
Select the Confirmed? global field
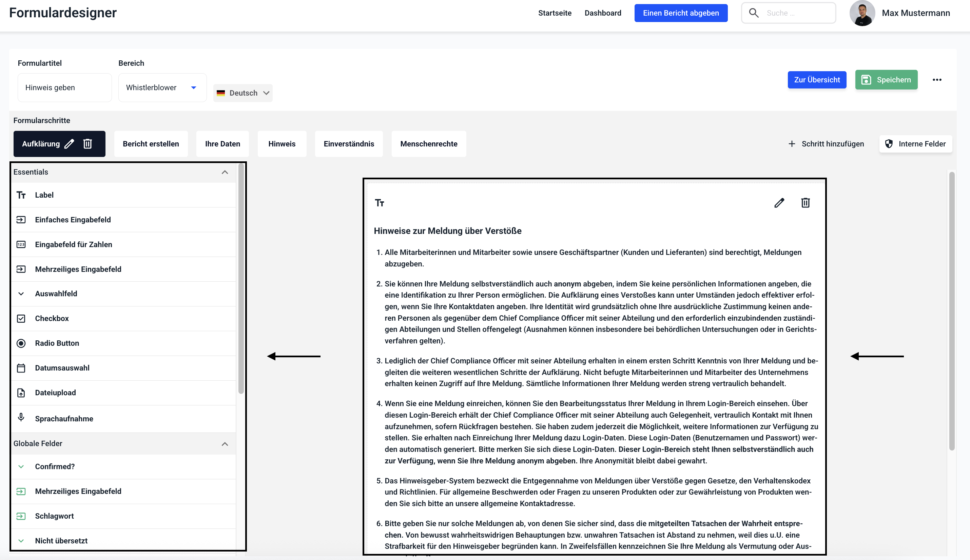55,466
